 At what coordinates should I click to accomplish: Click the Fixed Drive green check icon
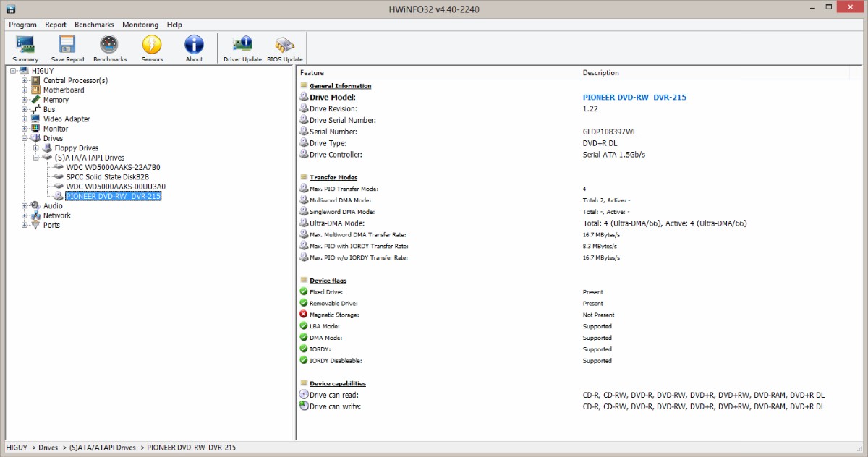(x=304, y=291)
